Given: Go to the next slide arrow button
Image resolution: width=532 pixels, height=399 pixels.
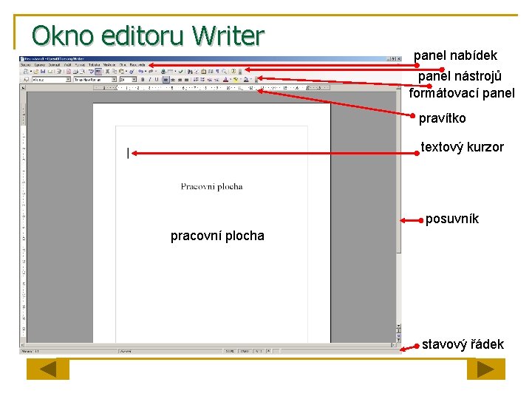Looking at the screenshot, I should pos(486,369).
